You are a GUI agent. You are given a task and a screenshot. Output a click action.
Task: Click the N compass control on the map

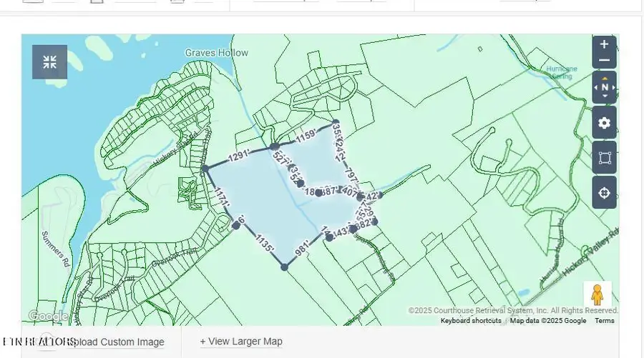point(605,88)
